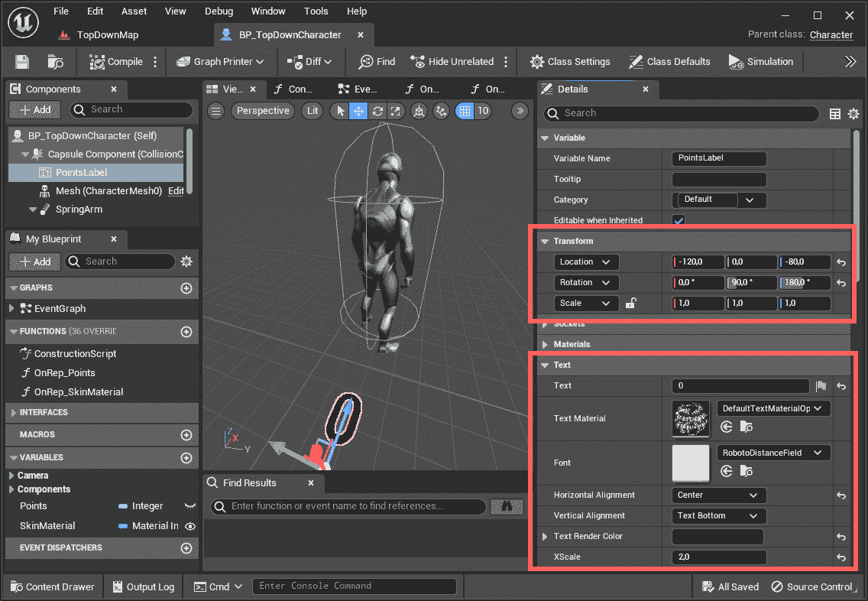Open the Location type dropdown
This screenshot has width=868, height=601.
tap(585, 262)
